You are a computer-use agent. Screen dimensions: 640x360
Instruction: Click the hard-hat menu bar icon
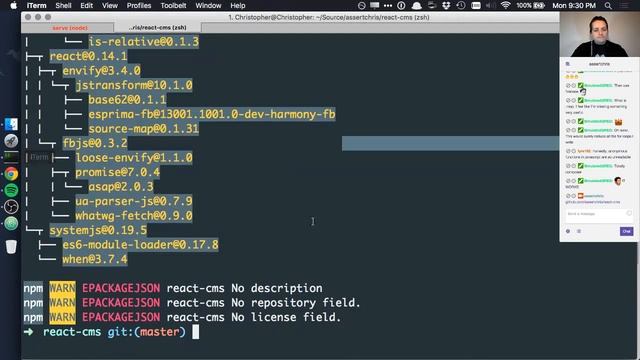point(417,5)
